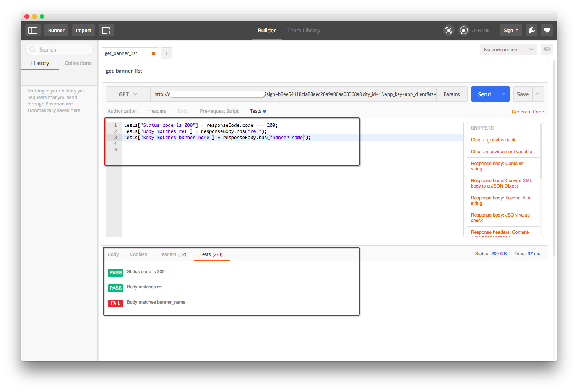This screenshot has width=578, height=392.
Task: Insert 'Response body: JSON value check' snippet
Action: 500,218
